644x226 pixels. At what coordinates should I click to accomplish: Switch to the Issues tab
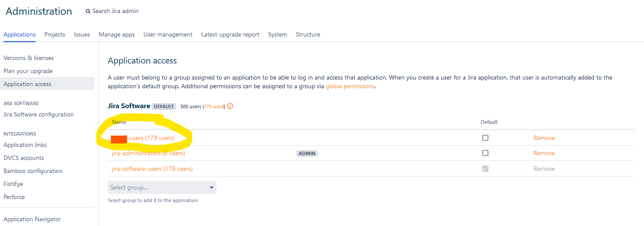(82, 34)
